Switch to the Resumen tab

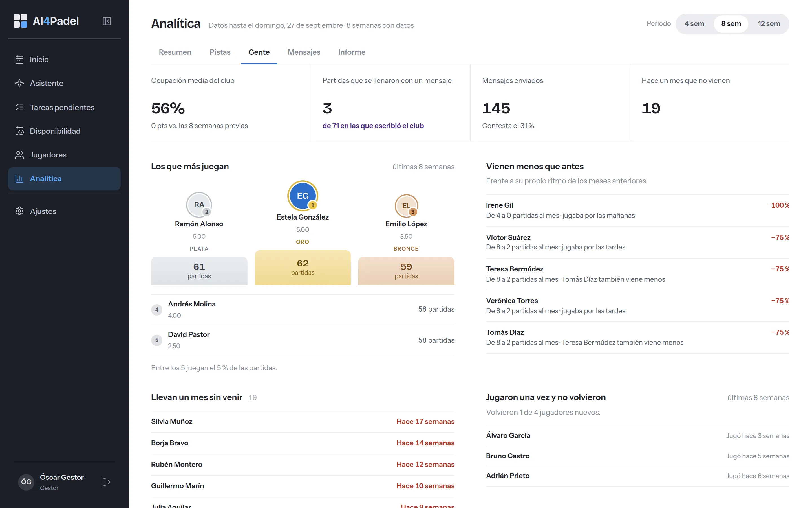pyautogui.click(x=175, y=52)
